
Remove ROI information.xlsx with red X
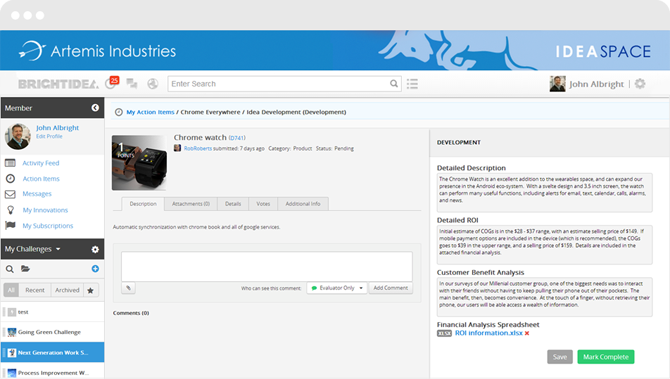tap(527, 333)
